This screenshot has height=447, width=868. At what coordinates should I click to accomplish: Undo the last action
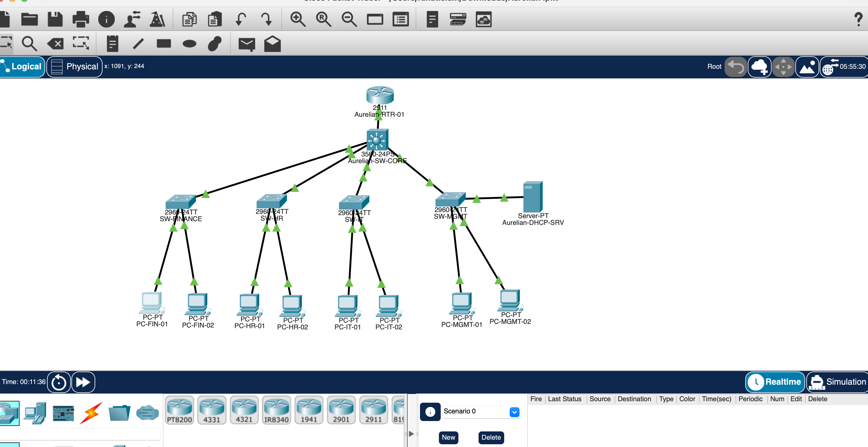(241, 19)
